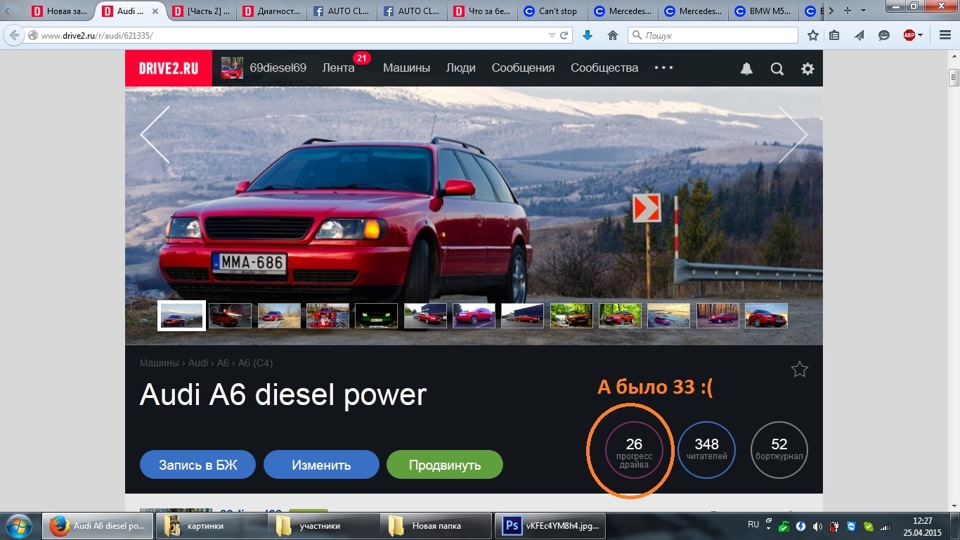
Task: Open the Windows Start menu
Action: click(x=18, y=526)
